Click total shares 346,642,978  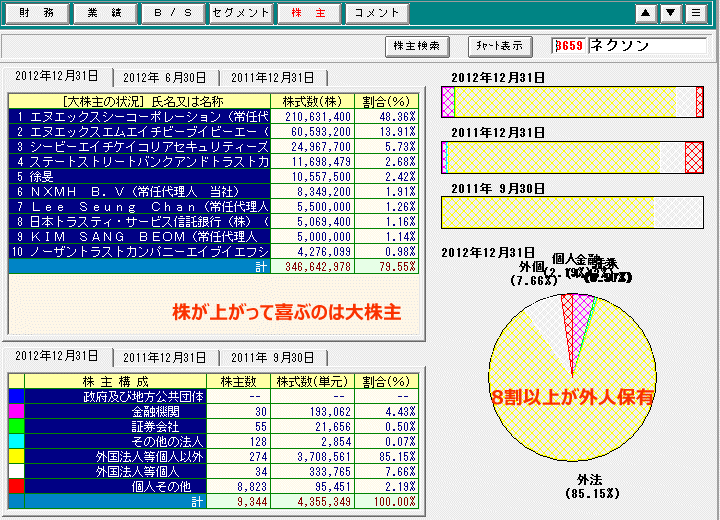click(313, 267)
